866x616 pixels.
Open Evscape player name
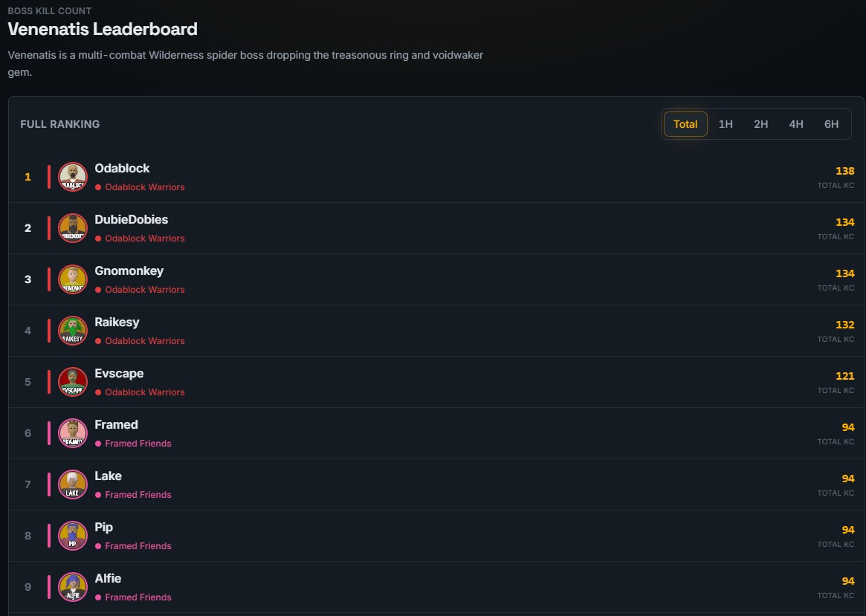119,374
